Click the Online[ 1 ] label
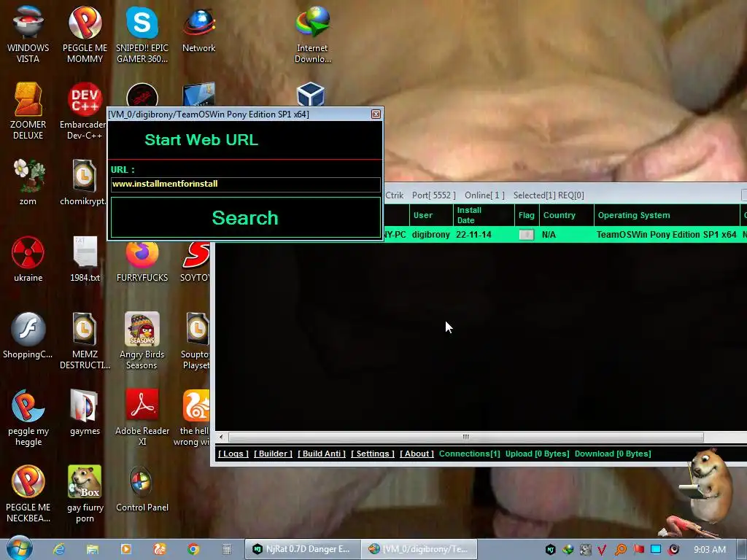 point(484,195)
